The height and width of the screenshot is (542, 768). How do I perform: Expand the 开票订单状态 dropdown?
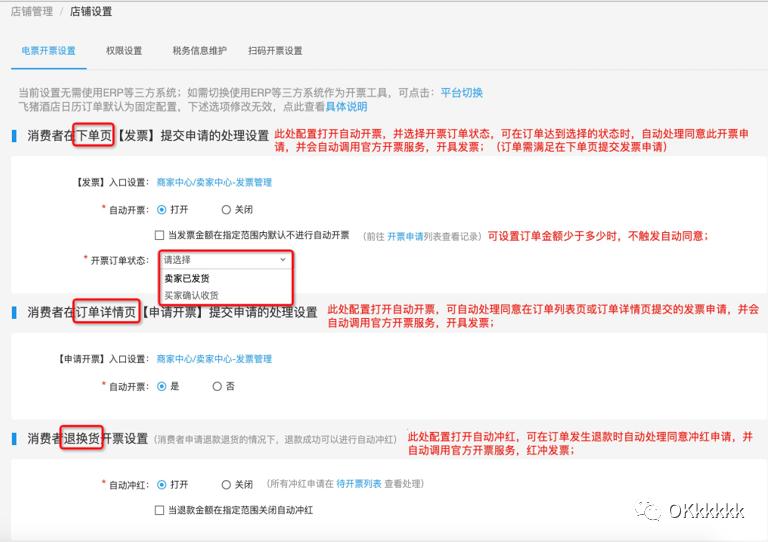tap(225, 259)
